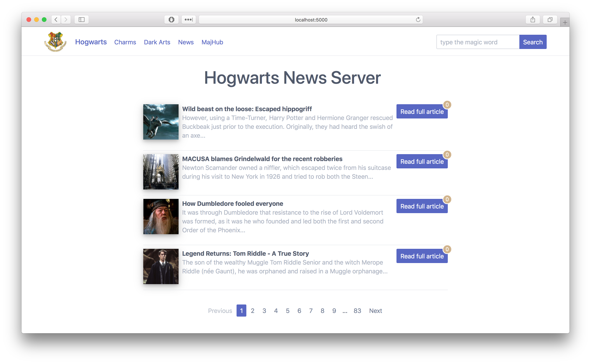
Task: Go to pagination page 3
Action: coord(264,311)
